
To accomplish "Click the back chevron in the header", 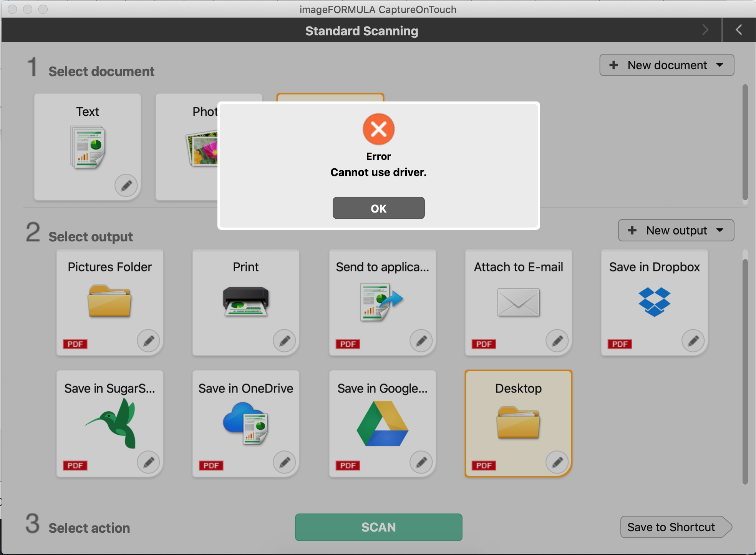I will click(x=739, y=30).
